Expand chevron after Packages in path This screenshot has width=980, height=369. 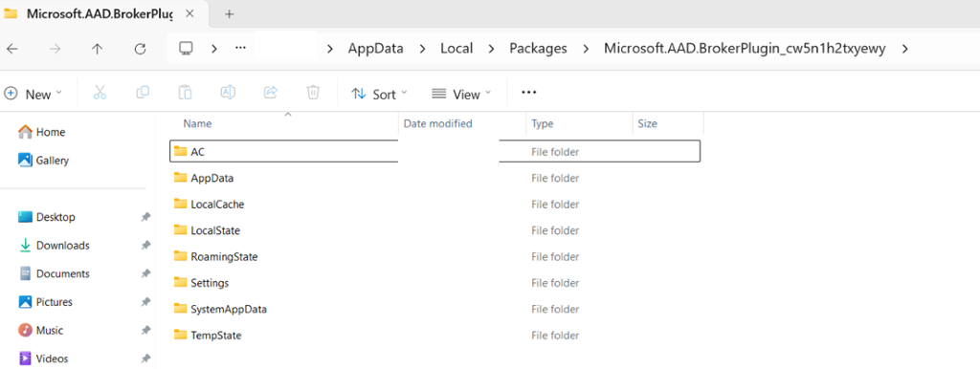(x=586, y=49)
